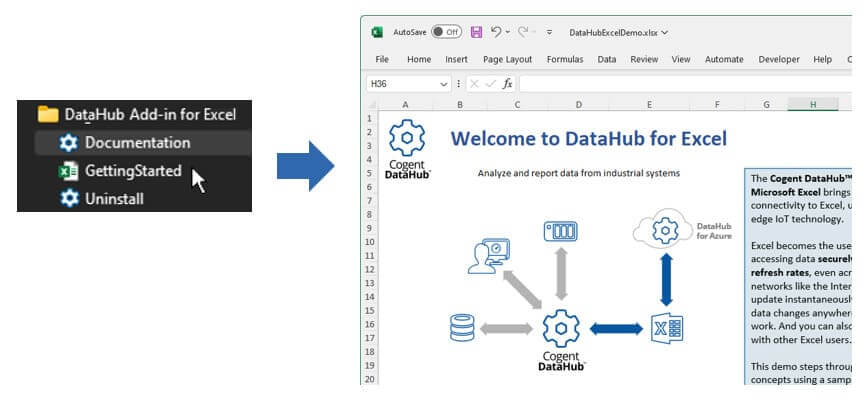Open the file name DataHubExcelDemo.xlsx dropdown

[x=664, y=32]
